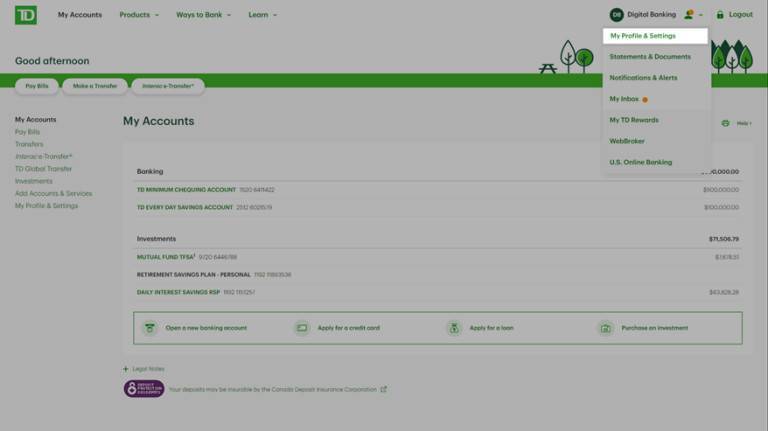Image resolution: width=768 pixels, height=431 pixels.
Task: Collapse the profile menu arrow
Action: [701, 15]
